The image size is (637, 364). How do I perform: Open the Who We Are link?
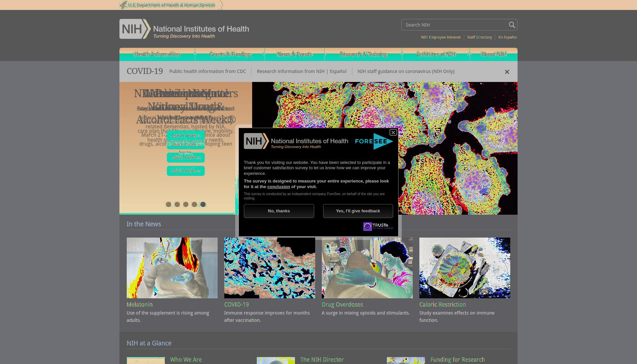(x=186, y=360)
